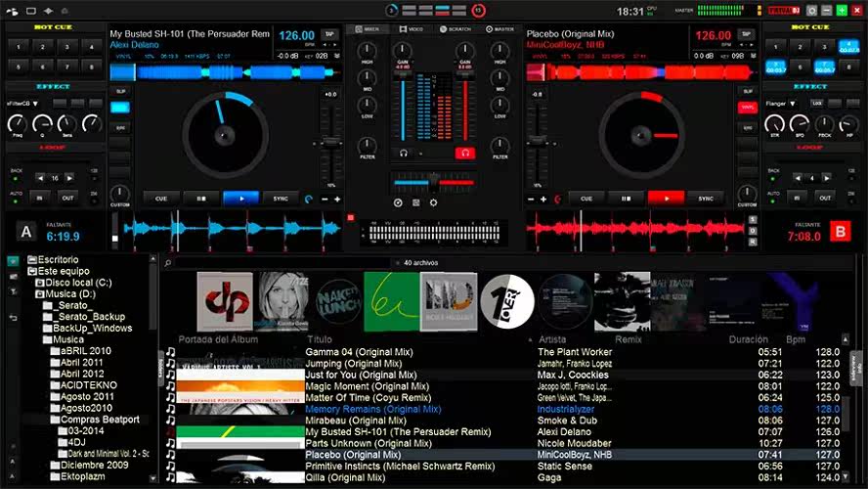Toggle deck B red headphone cue
This screenshot has width=868, height=489.
tap(465, 154)
